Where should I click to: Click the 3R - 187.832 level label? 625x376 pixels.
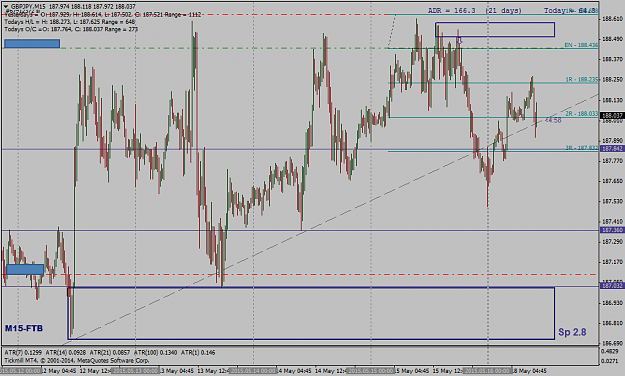[x=582, y=148]
